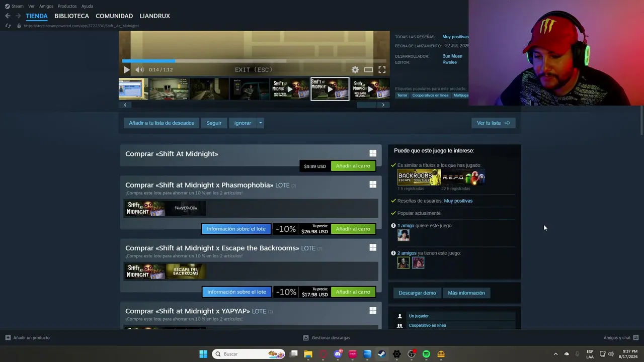Open the Productos menu

(x=67, y=6)
